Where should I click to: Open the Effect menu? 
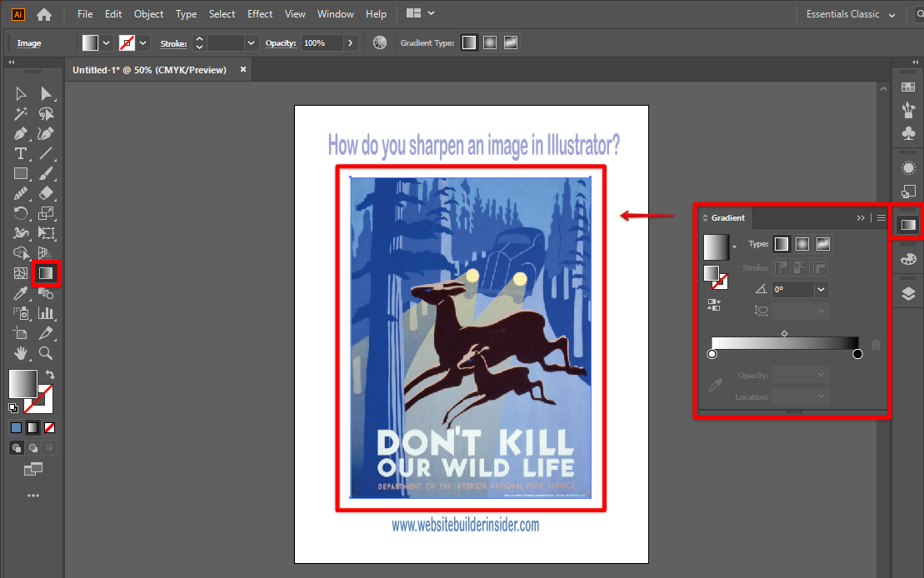click(260, 14)
